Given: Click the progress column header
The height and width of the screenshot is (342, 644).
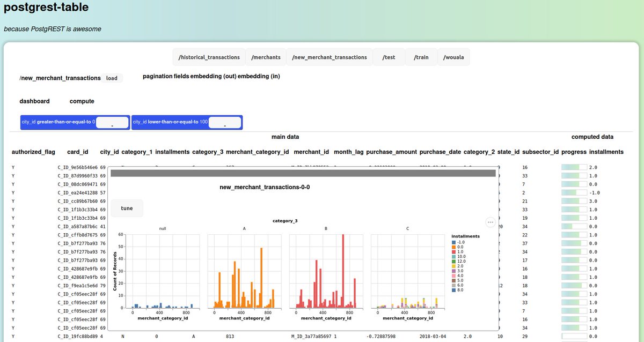Looking at the screenshot, I should click(574, 152).
